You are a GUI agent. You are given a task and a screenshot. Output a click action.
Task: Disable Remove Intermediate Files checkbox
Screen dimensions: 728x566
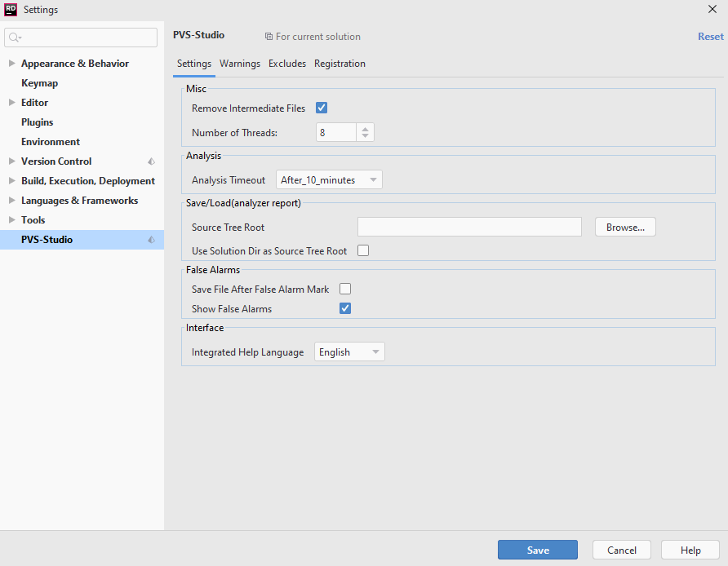point(322,108)
